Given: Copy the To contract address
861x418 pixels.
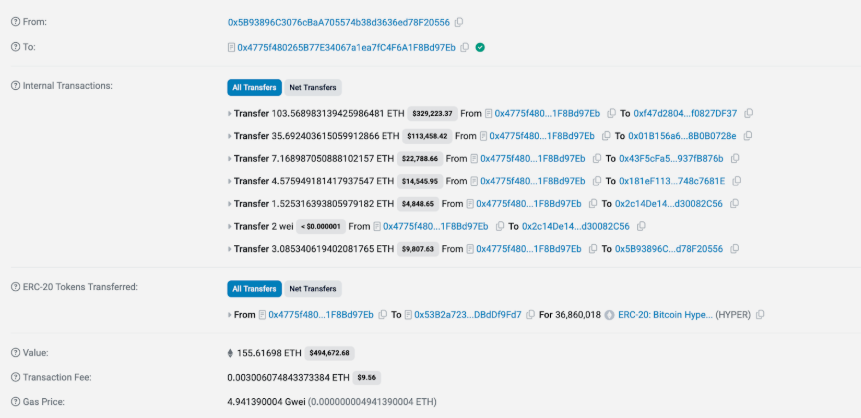Looking at the screenshot, I should [465, 47].
